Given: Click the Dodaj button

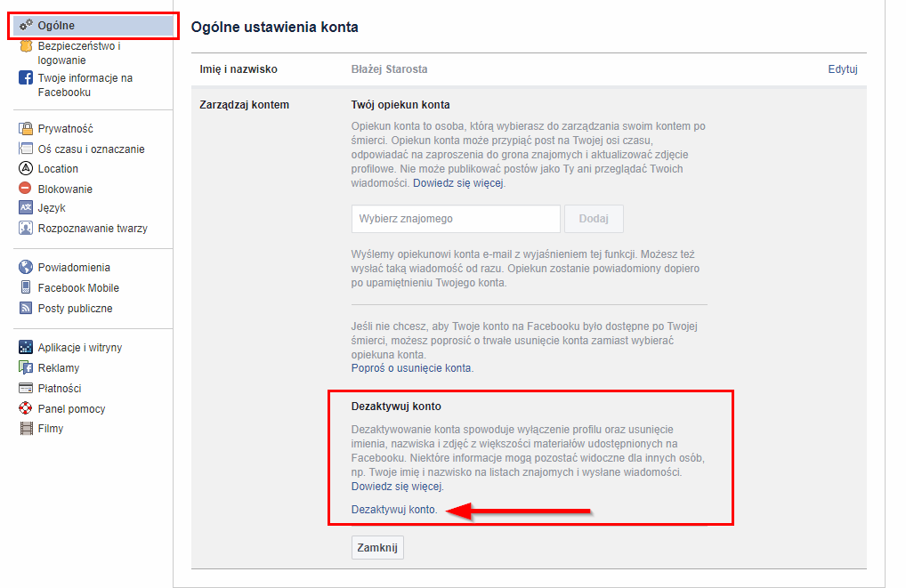Looking at the screenshot, I should 594,219.
